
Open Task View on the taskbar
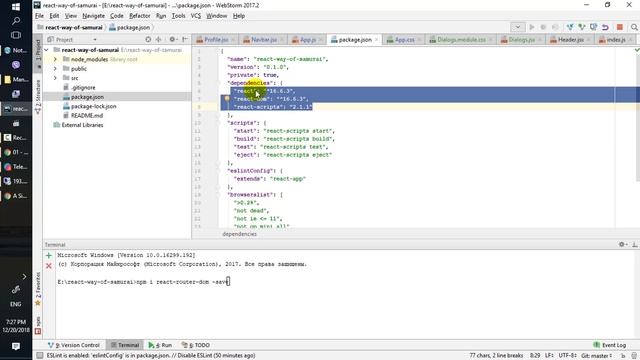click(16, 35)
